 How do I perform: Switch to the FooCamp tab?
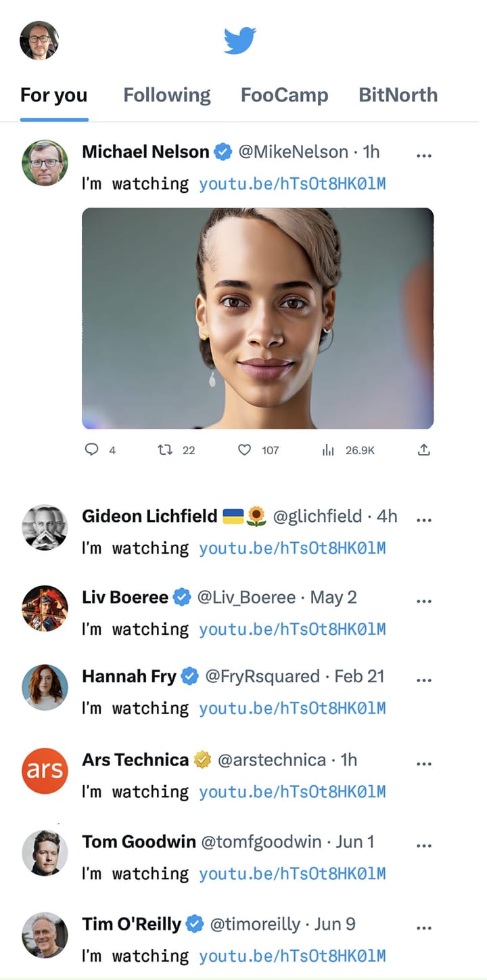pos(284,95)
